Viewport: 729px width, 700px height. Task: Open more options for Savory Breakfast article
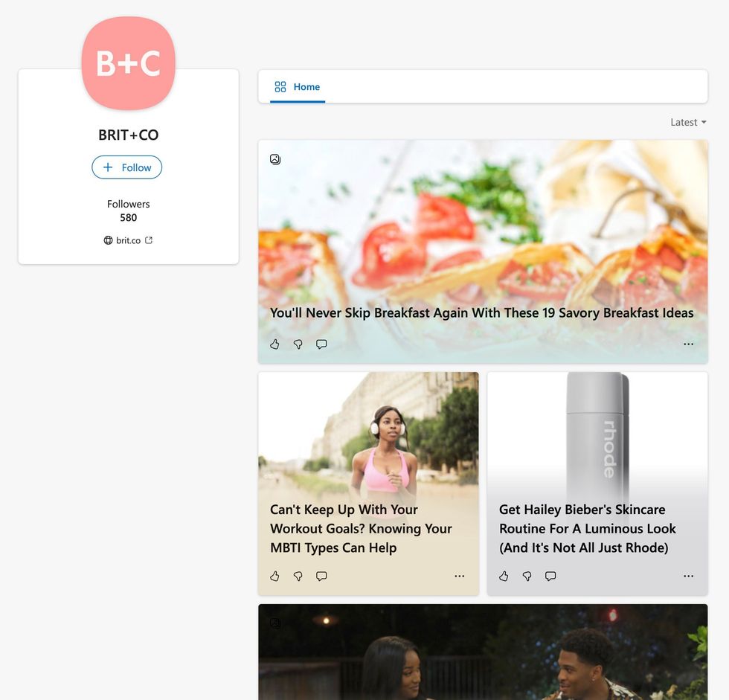click(689, 344)
